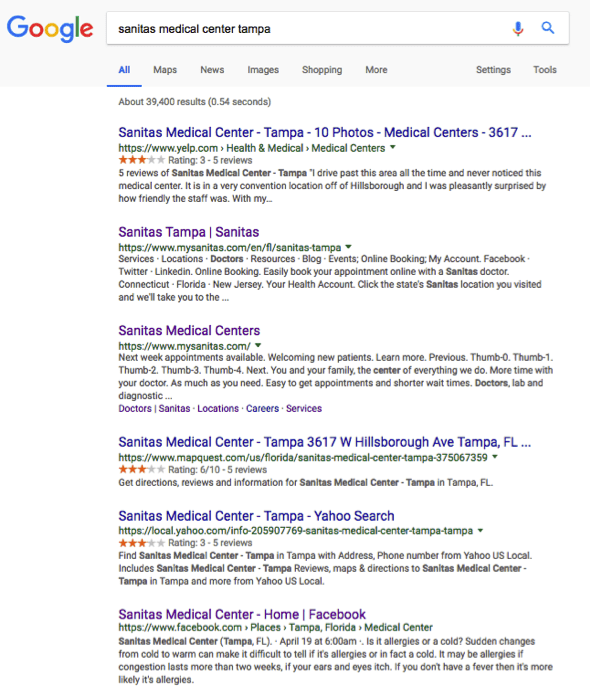591x696 pixels.
Task: Select the All tab
Action: [124, 70]
